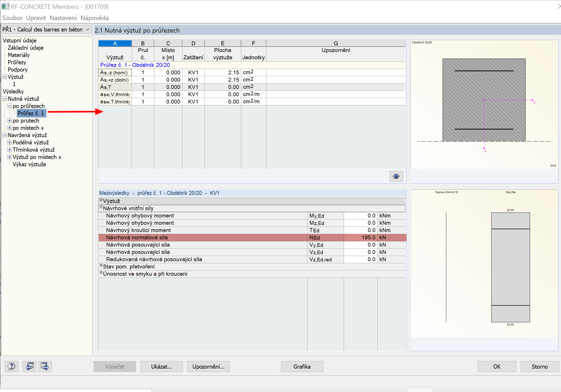
Task: Go to next window with arrow icon
Action: (45, 367)
